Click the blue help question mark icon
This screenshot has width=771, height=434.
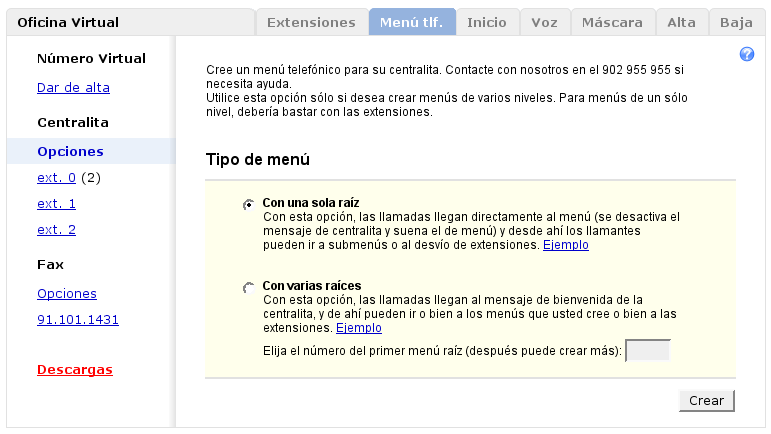coord(746,54)
